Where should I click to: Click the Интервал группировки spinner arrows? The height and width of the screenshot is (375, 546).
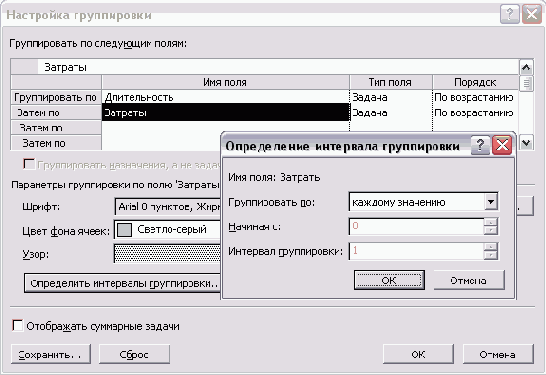tap(491, 251)
